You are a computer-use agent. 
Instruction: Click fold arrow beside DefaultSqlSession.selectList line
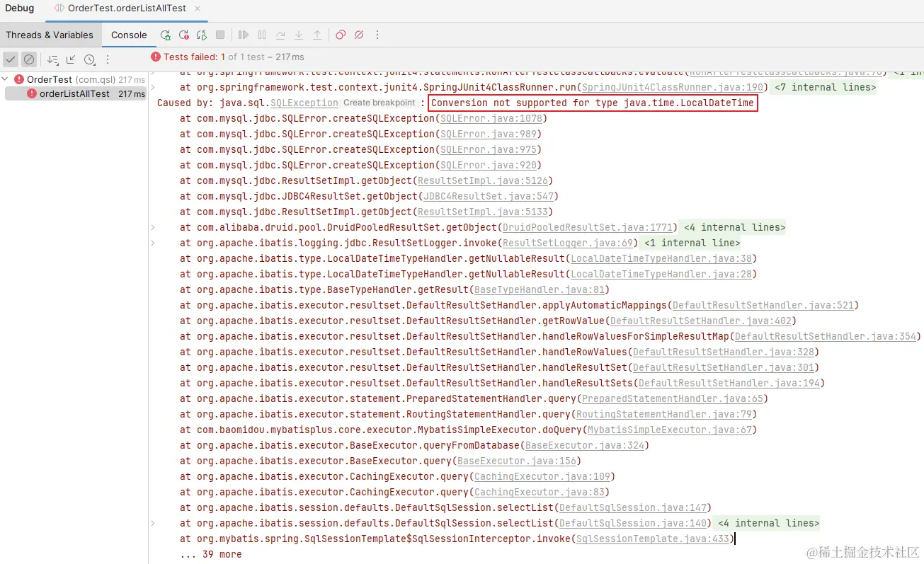[152, 523]
